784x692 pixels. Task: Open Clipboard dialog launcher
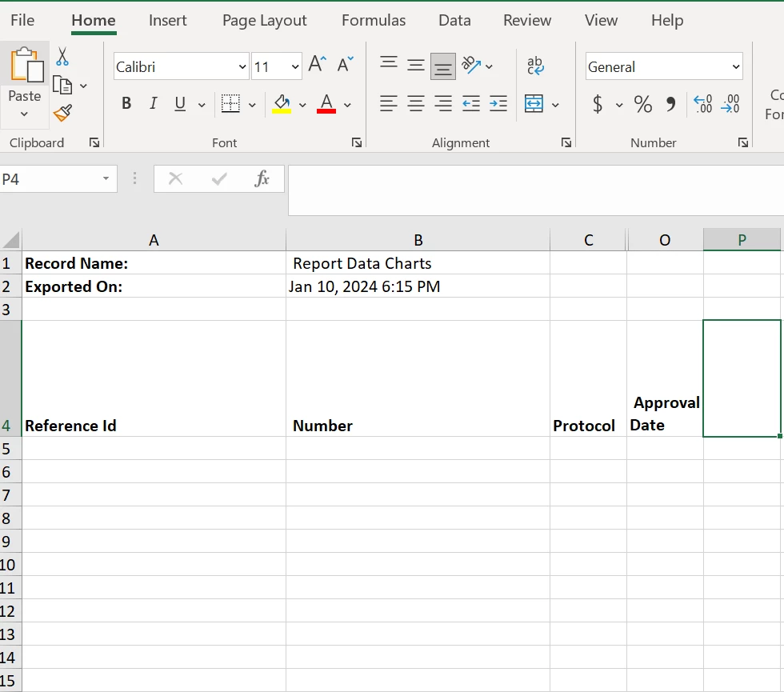click(94, 143)
